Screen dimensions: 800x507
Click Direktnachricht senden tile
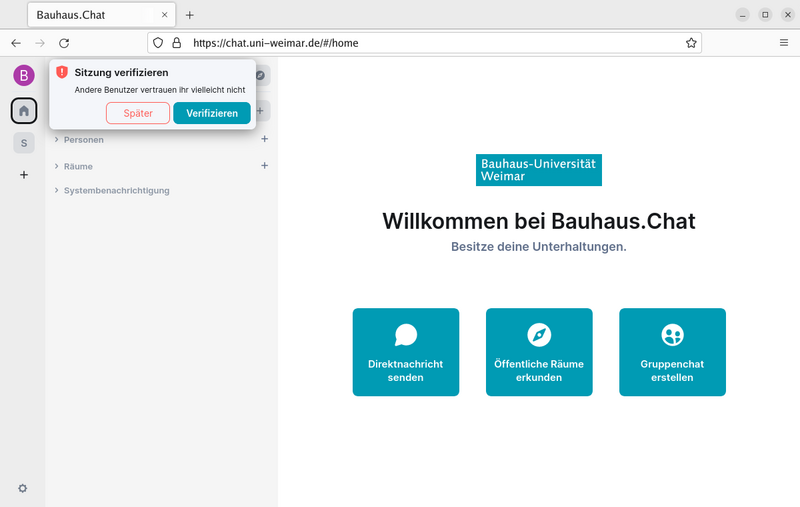[x=406, y=352]
